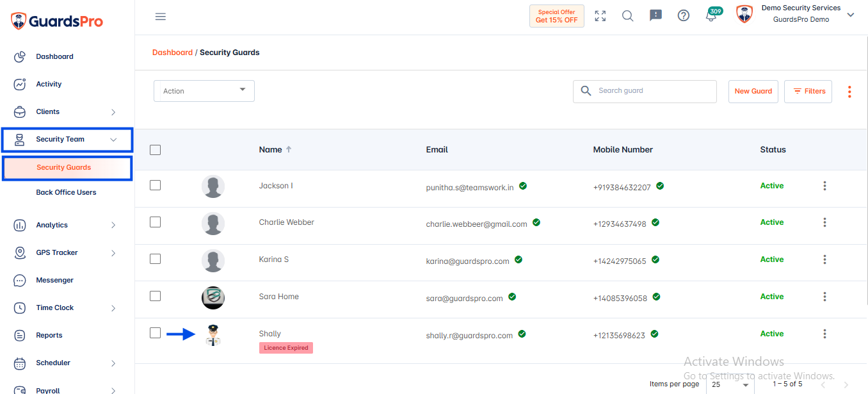Image resolution: width=868 pixels, height=394 pixels.
Task: Click the Reports icon in sidebar
Action: pyautogui.click(x=20, y=336)
